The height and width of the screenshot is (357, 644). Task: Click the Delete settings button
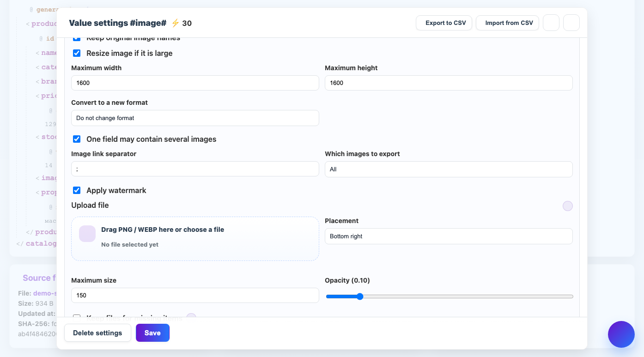click(x=97, y=333)
